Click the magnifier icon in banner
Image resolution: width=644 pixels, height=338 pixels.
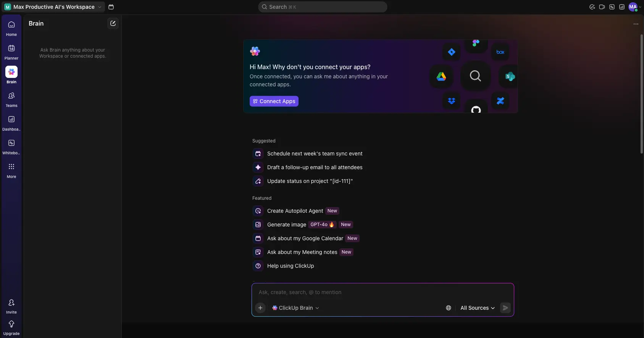click(x=475, y=76)
